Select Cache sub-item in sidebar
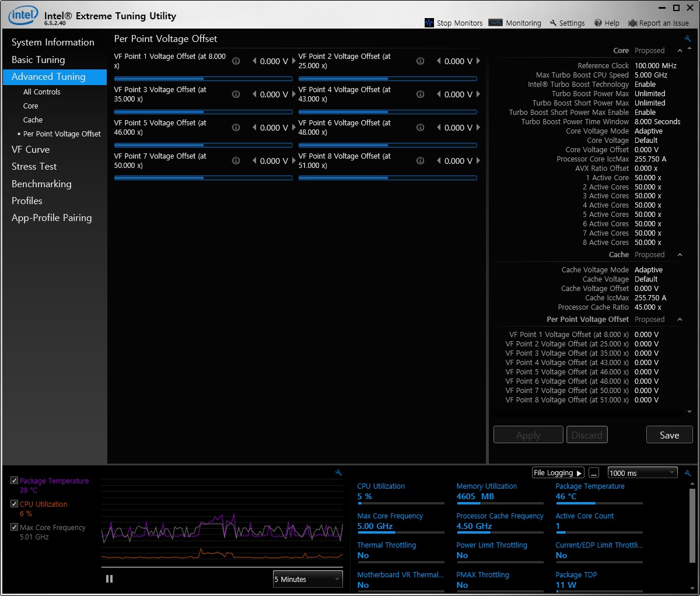The width and height of the screenshot is (700, 596). [33, 120]
